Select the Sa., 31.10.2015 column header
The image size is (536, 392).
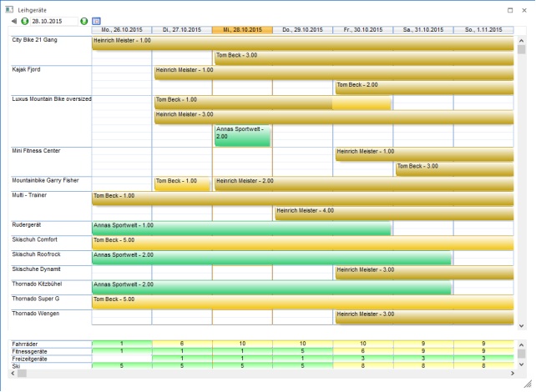pyautogui.click(x=422, y=29)
